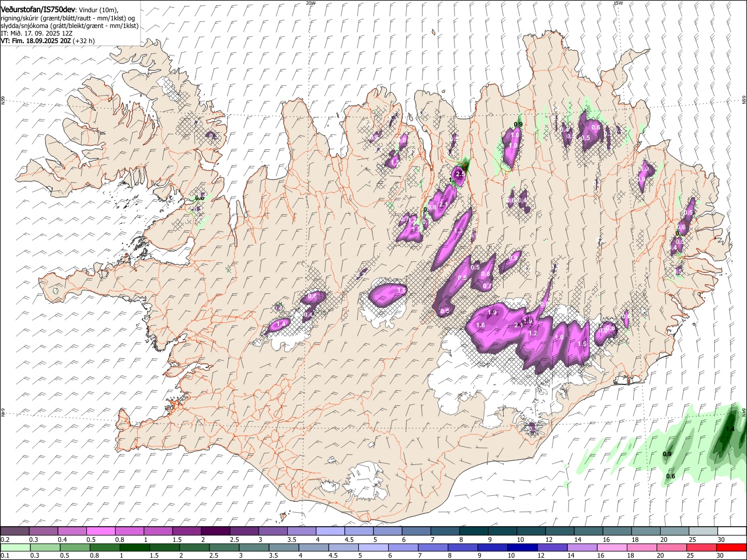
Task: Click the first dark mauve 0.2–0.3 snow swatch
Action: 15,531
